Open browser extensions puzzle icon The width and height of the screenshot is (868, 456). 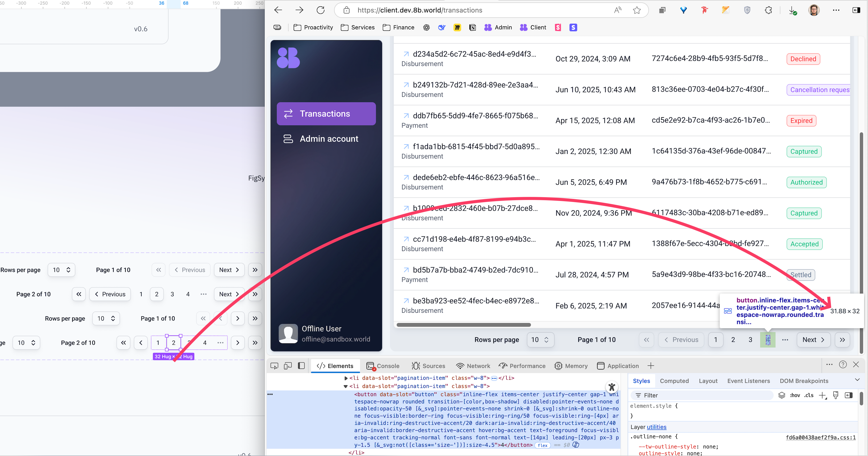(768, 10)
